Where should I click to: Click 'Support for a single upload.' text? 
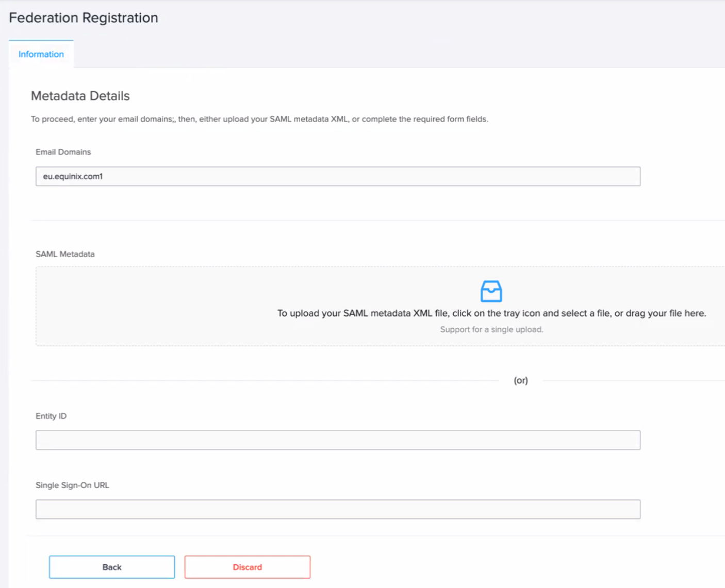pos(491,329)
